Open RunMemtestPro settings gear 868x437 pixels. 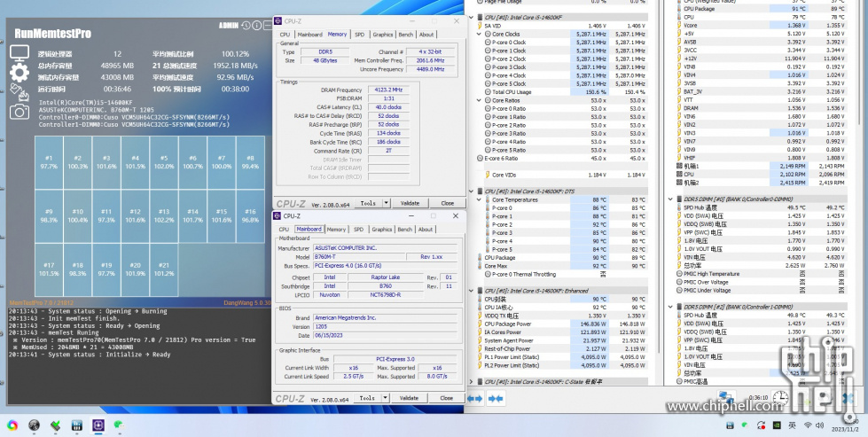20,73
